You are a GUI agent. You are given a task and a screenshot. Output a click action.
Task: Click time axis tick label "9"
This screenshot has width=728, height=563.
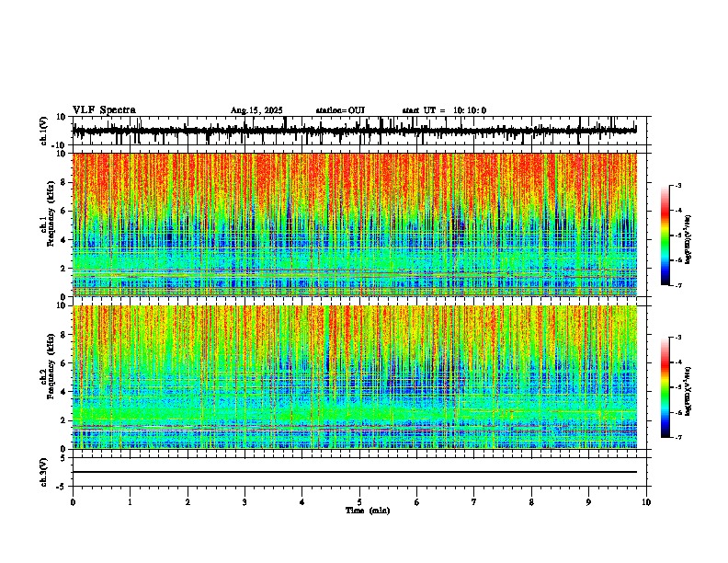[x=588, y=502]
